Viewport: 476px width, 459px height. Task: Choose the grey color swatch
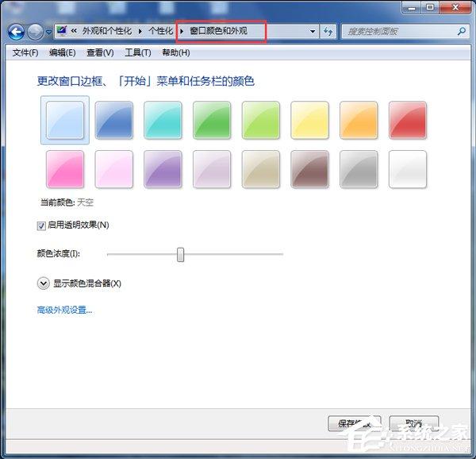pos(359,169)
